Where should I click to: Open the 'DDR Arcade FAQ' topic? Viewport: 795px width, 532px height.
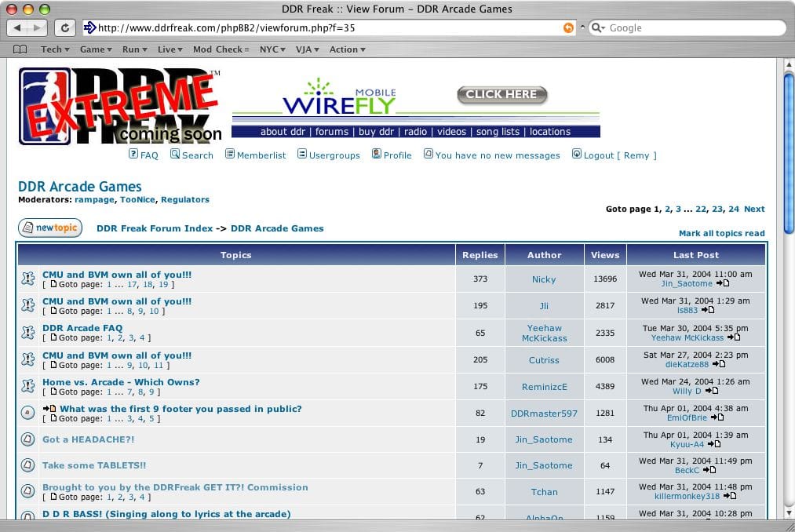[82, 328]
